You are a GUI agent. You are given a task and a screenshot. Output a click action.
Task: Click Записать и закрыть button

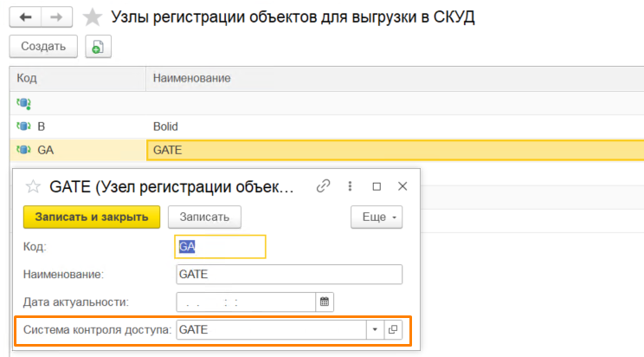(x=91, y=217)
